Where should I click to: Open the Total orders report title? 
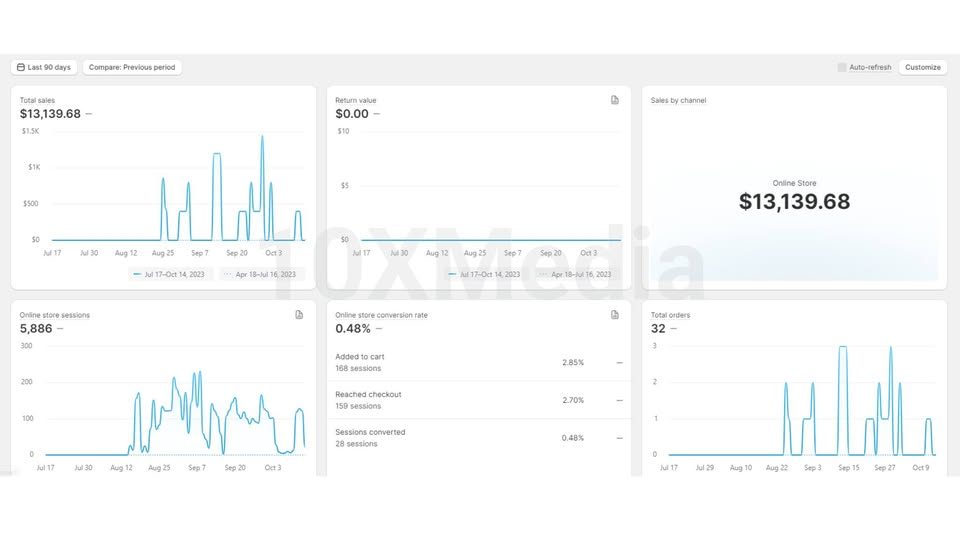click(670, 315)
